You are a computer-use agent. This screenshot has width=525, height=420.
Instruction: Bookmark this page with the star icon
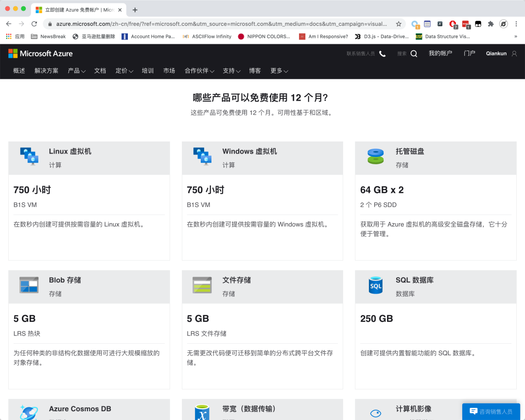coord(399,24)
